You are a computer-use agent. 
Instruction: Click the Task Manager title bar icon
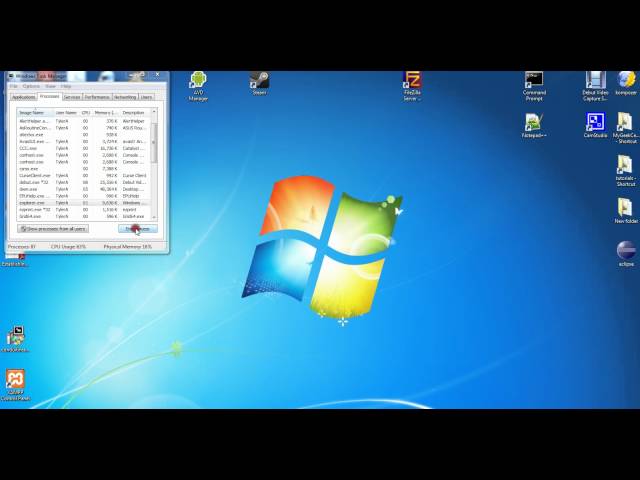pyautogui.click(x=11, y=76)
